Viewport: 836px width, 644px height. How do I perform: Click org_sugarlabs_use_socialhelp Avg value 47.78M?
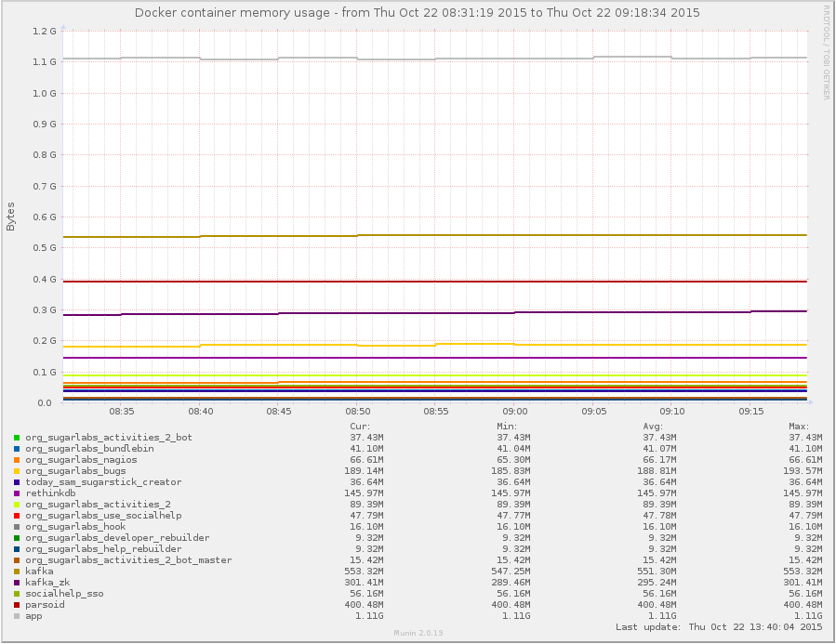pyautogui.click(x=659, y=516)
